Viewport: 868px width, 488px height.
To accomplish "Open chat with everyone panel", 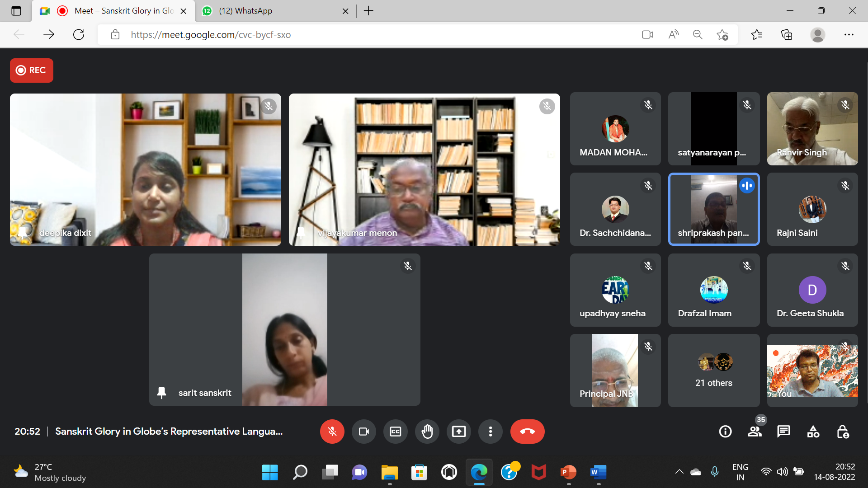I will (783, 432).
